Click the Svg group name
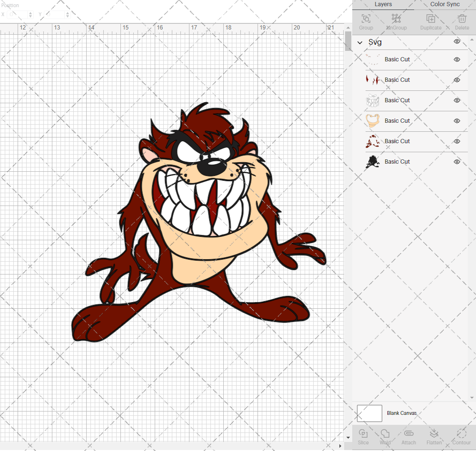The image size is (476, 451). [x=375, y=42]
